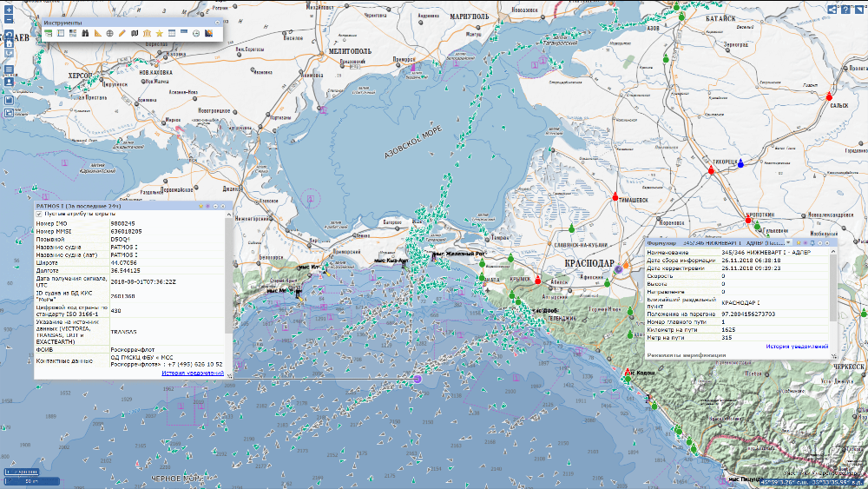
Task: Open the museum building icon tool
Action: pyautogui.click(x=148, y=32)
